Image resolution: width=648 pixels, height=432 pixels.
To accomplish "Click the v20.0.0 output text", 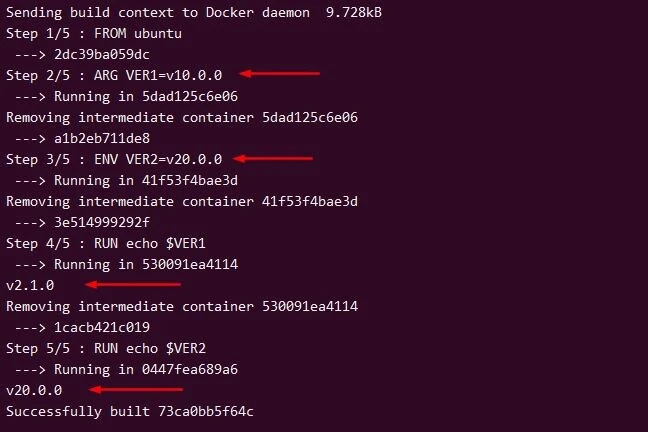I will [x=34, y=390].
